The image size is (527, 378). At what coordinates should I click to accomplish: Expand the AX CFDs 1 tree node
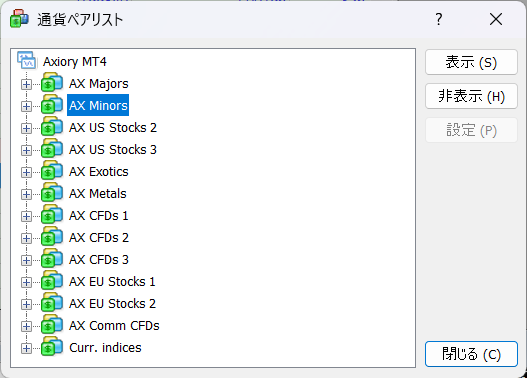pos(26,216)
